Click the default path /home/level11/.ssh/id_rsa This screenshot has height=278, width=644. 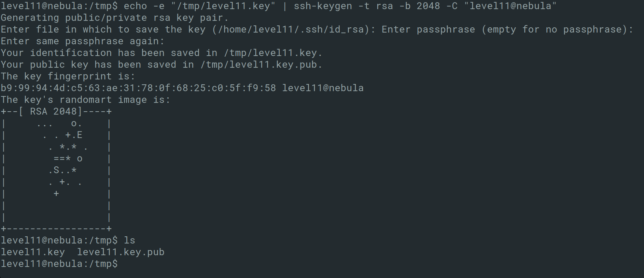291,29
